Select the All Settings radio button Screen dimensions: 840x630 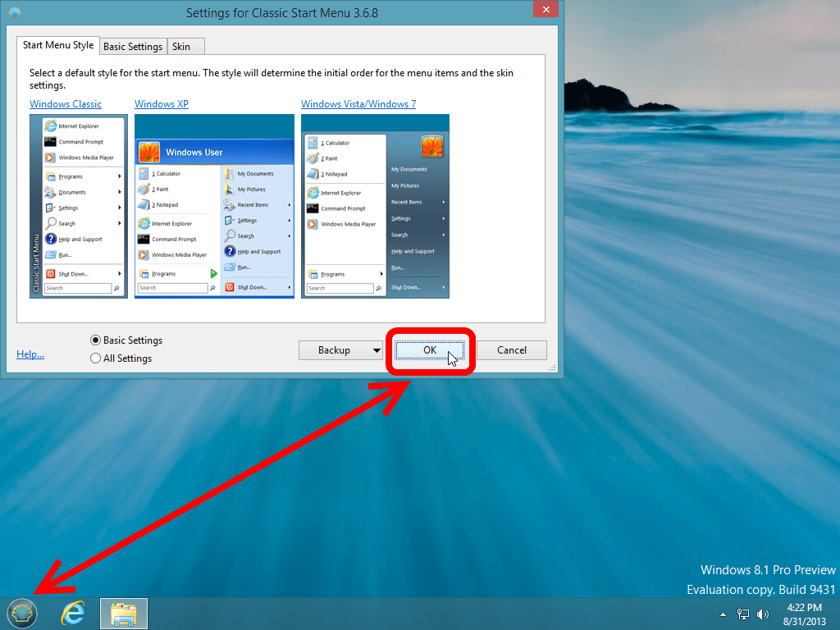tap(95, 358)
